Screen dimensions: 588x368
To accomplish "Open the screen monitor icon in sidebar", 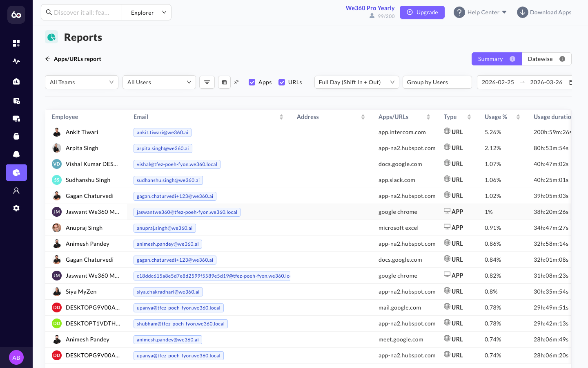I will pos(16,119).
